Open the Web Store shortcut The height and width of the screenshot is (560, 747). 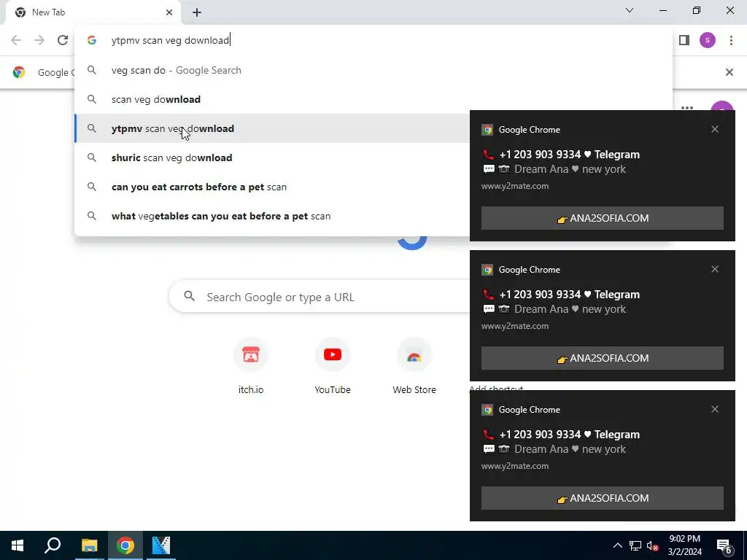point(414,366)
